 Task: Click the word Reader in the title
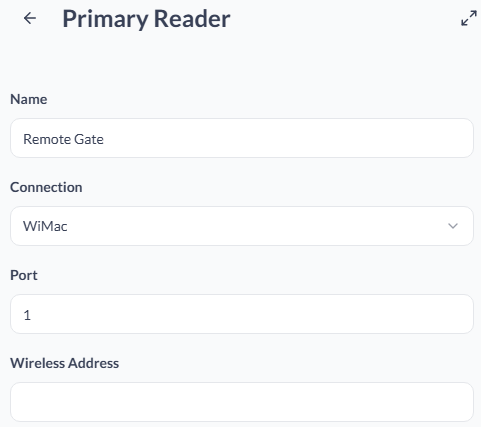pos(192,19)
